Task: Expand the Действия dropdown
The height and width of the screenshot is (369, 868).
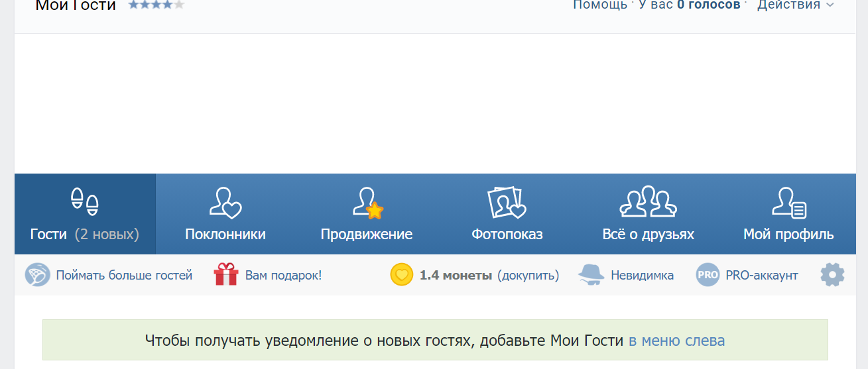Action: 795,5
